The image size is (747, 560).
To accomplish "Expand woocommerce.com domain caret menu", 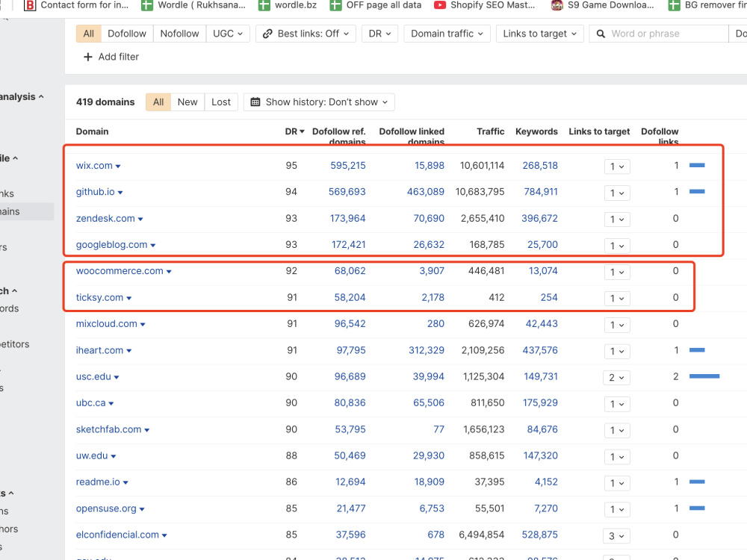I will 169,272.
